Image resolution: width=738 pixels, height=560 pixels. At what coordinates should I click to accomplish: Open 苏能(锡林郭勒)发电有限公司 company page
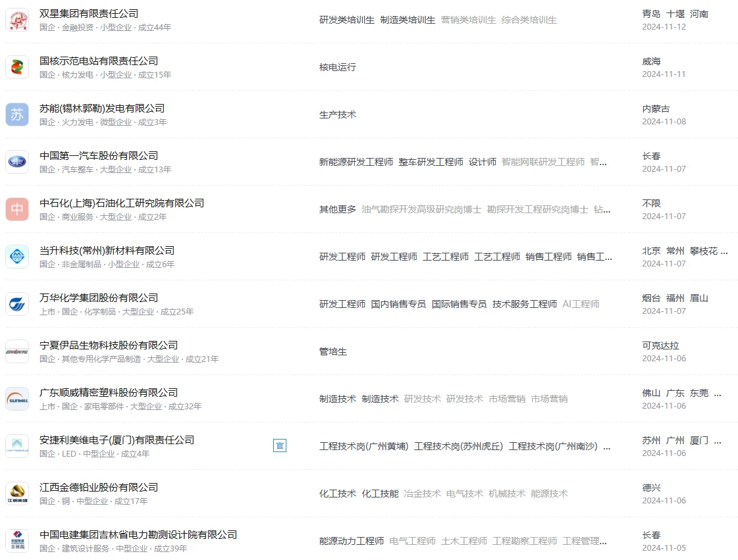(102, 109)
